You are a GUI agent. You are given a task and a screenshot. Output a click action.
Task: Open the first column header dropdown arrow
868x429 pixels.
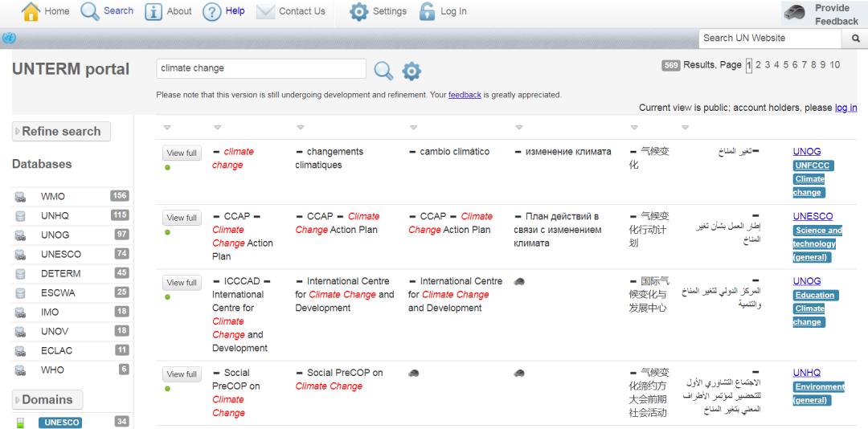click(x=167, y=128)
